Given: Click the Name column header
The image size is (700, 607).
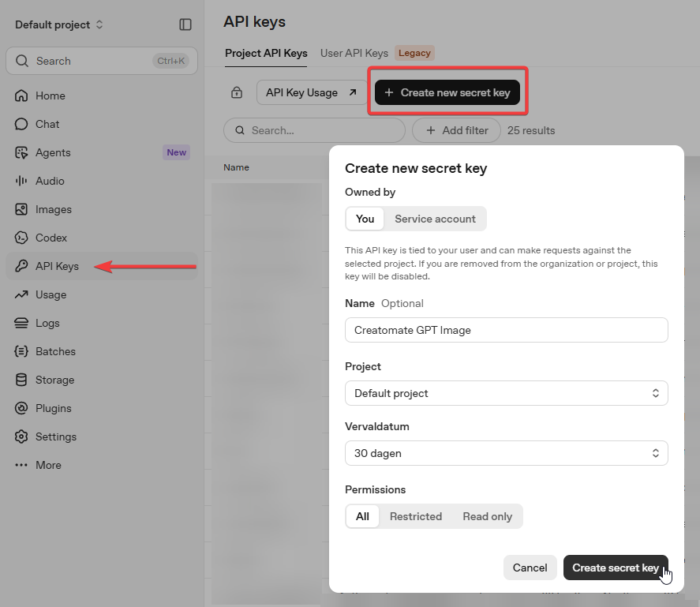Looking at the screenshot, I should pos(236,167).
